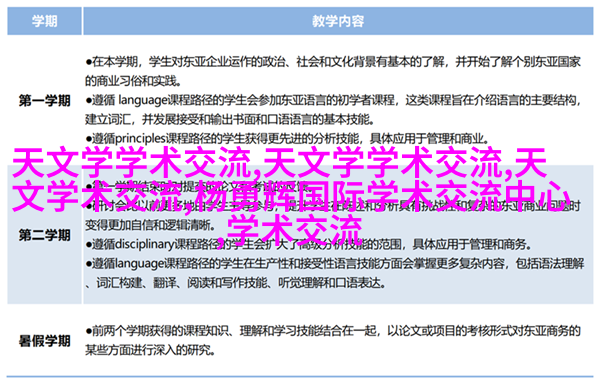Screen dimensions: 600x384
Task: Click the magenta overlay text 杨勇辉国际学术交流中心
Action: tap(383, 197)
